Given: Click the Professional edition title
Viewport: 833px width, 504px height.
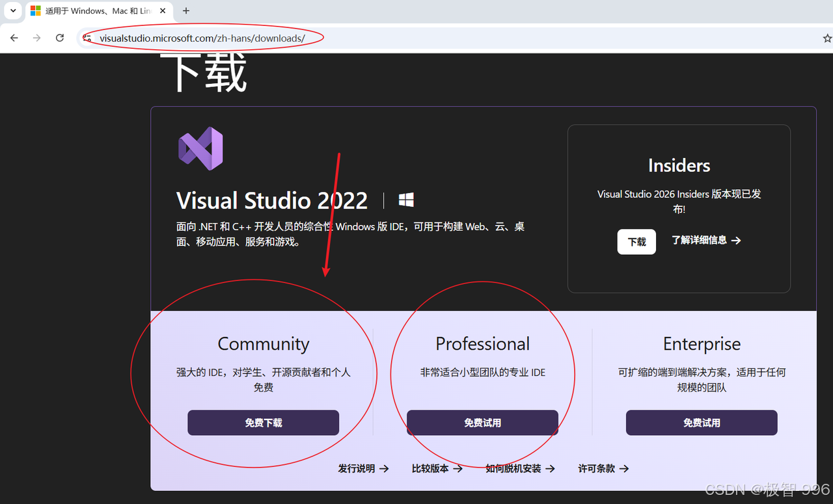Looking at the screenshot, I should pos(482,343).
